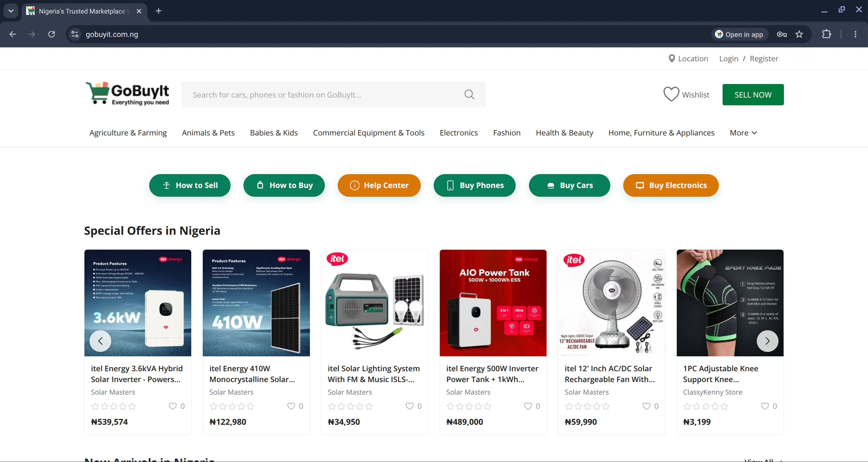Open the 12" rechargeable fan product image

pos(612,303)
